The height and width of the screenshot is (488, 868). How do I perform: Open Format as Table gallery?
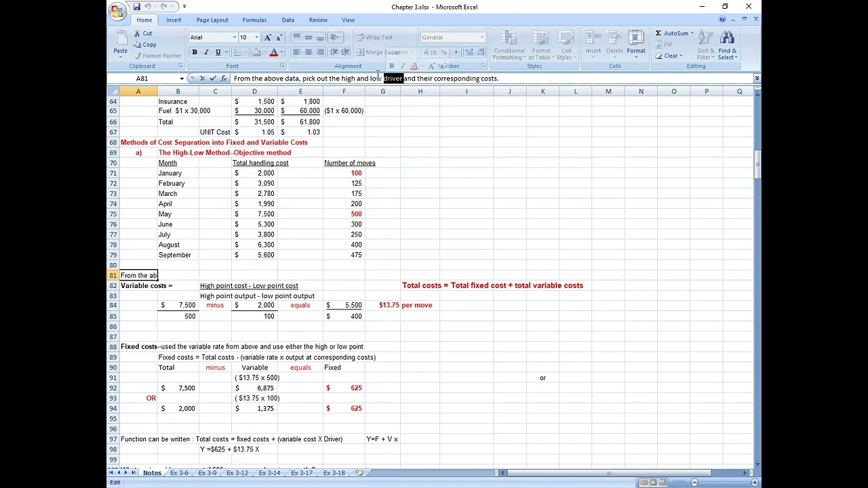click(541, 45)
